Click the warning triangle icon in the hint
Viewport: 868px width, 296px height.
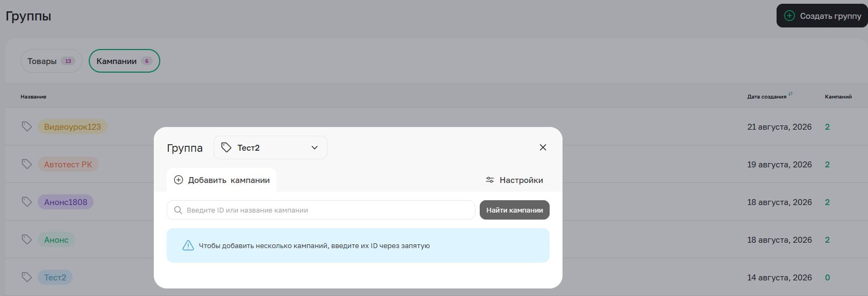click(x=188, y=245)
